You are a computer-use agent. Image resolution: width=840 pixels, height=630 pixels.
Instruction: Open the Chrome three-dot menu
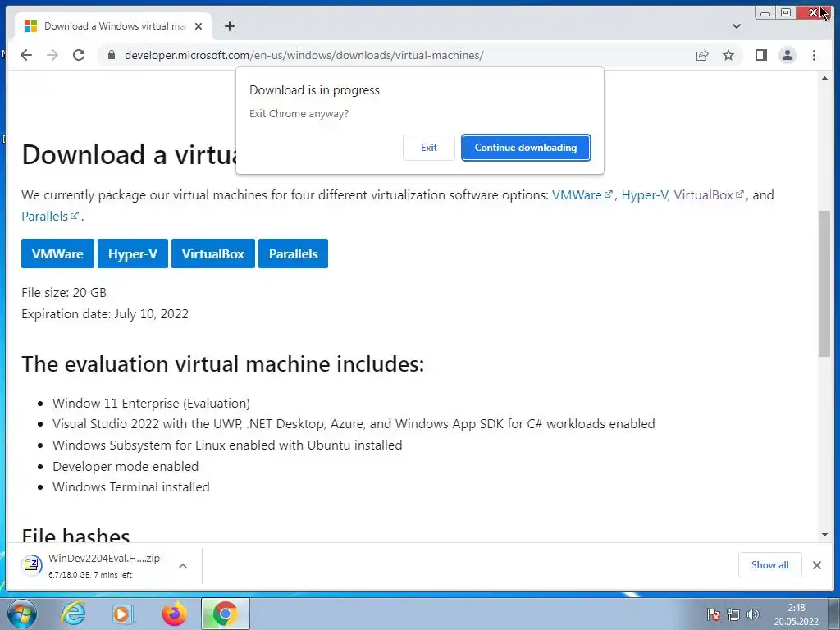pyautogui.click(x=814, y=55)
